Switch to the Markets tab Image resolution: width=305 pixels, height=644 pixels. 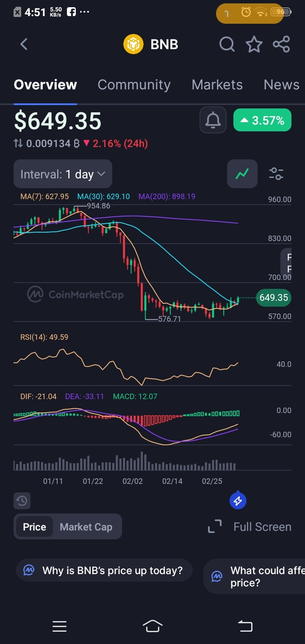pos(217,85)
